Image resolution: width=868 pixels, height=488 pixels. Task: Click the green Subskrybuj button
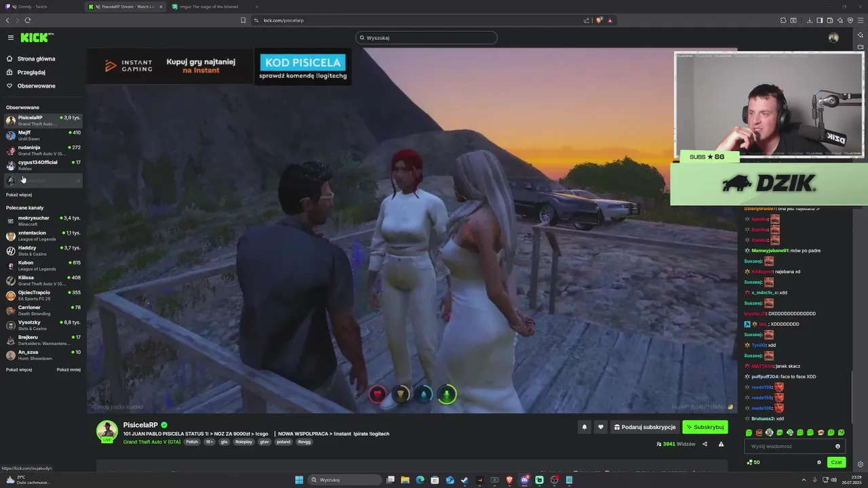tap(705, 427)
